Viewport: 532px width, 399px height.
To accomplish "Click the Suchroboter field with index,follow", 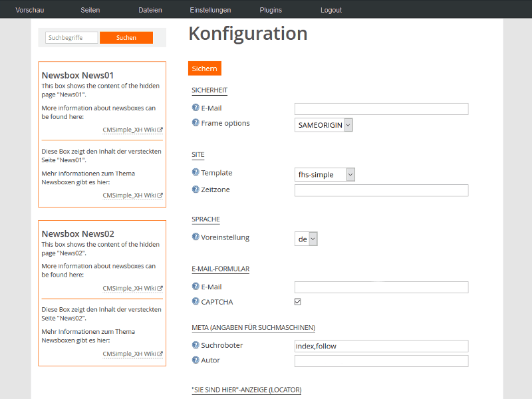I will pos(381,346).
